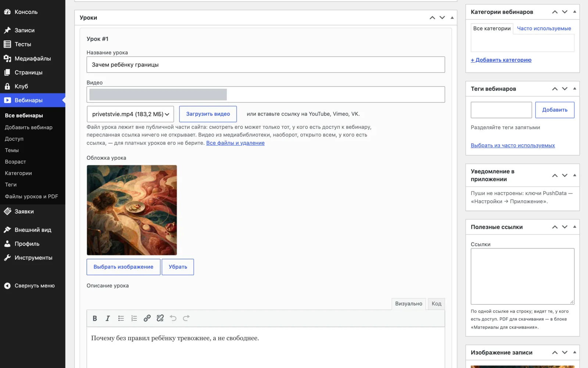Open the privetstvie.mp4 video file dropdown
The image size is (588, 368).
pos(130,114)
